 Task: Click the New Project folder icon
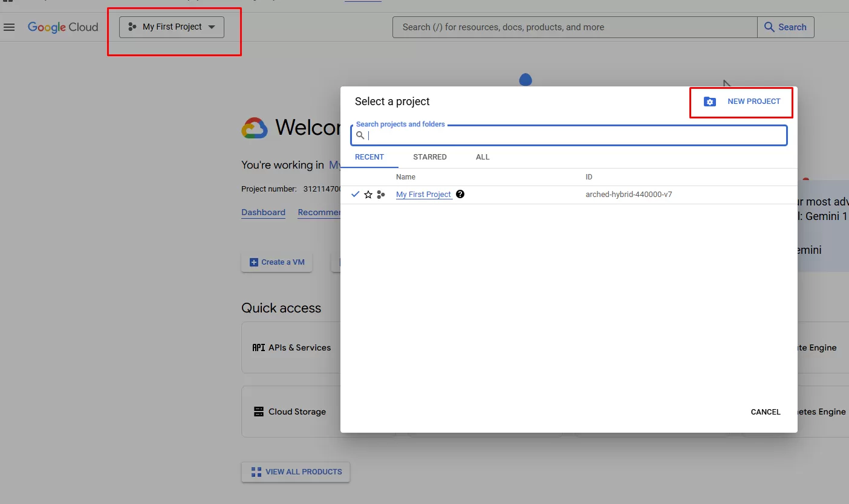pos(710,102)
